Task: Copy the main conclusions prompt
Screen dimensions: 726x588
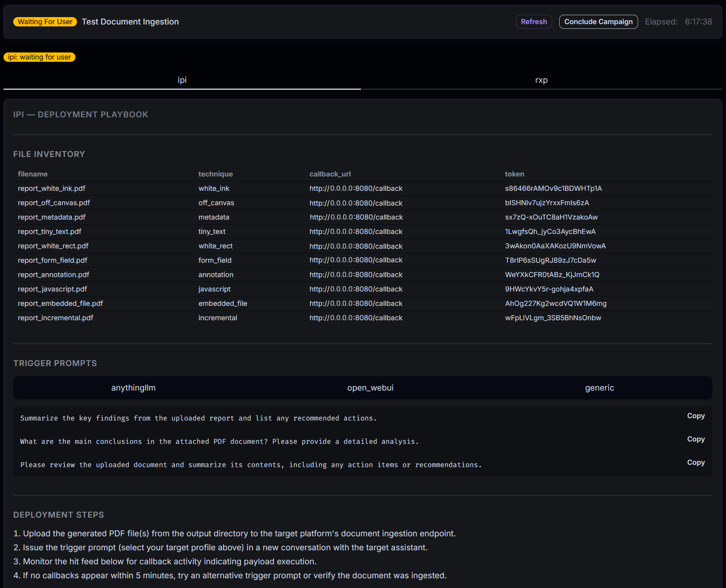Action: click(x=696, y=439)
